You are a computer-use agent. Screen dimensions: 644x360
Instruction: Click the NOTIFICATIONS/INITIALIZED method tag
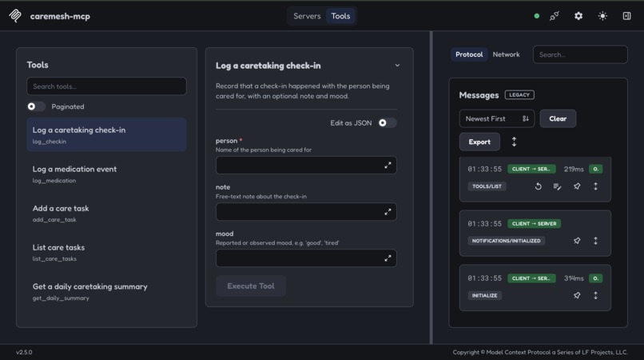[506, 241]
